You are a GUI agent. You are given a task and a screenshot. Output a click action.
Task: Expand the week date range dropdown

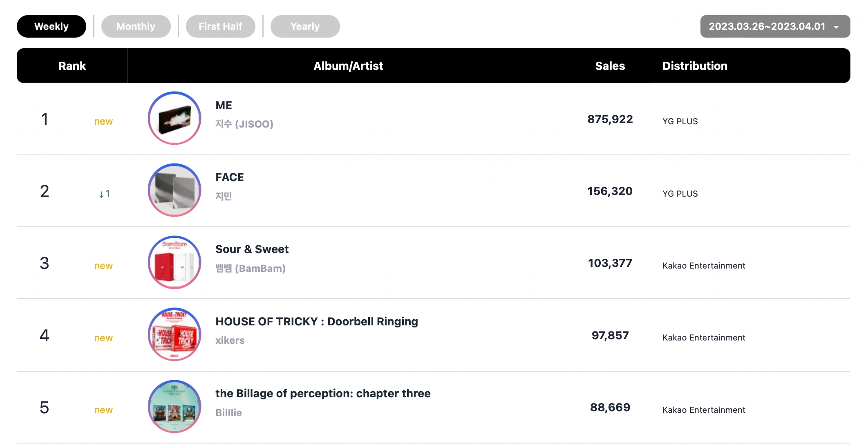coord(775,27)
